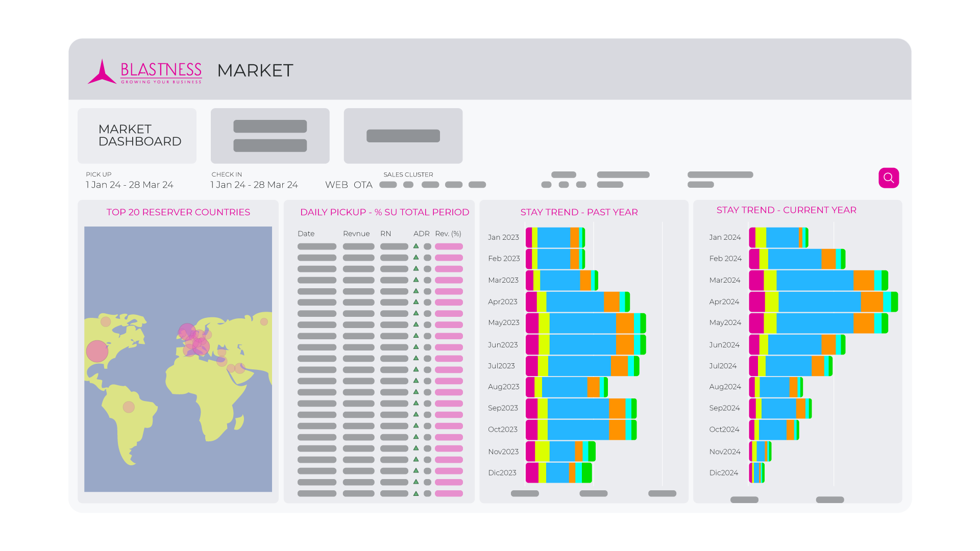The width and height of the screenshot is (980, 551).
Task: Click the pink search magnifier button
Action: pyautogui.click(x=888, y=178)
